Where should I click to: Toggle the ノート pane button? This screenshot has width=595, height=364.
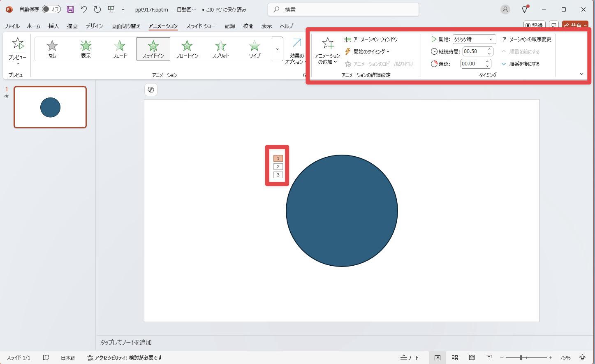410,358
